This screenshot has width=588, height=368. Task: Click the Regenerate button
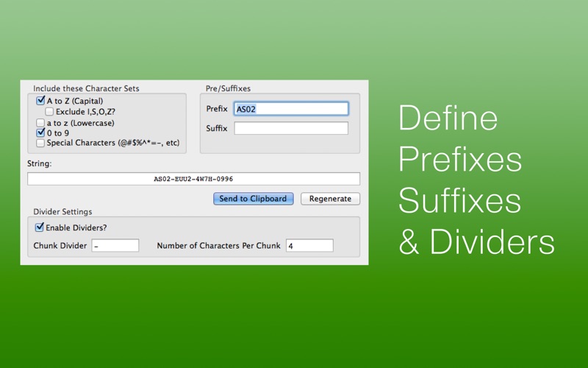point(330,199)
